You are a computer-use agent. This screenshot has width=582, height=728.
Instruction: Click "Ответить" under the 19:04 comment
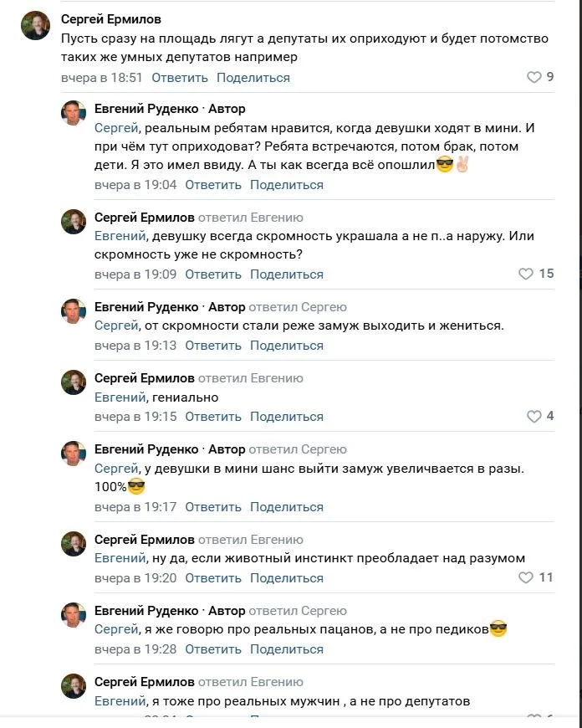pyautogui.click(x=213, y=185)
